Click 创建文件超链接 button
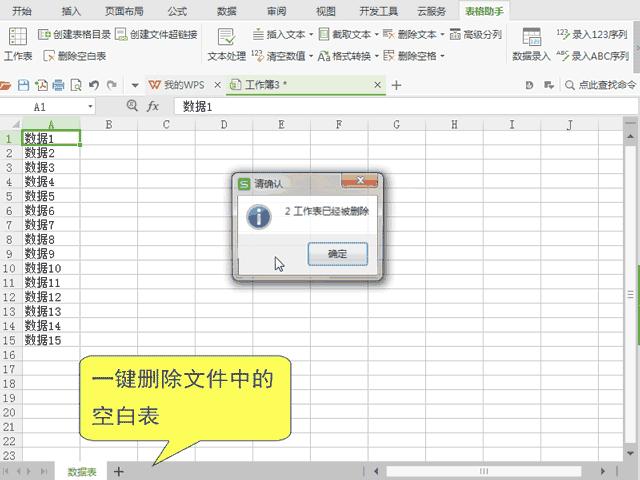This screenshot has height=480, width=640. (x=156, y=34)
